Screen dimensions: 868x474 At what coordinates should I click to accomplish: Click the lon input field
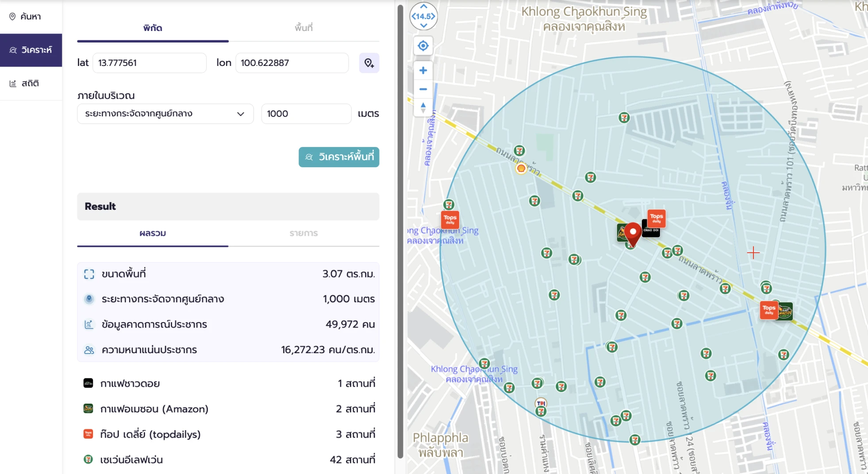(292, 63)
